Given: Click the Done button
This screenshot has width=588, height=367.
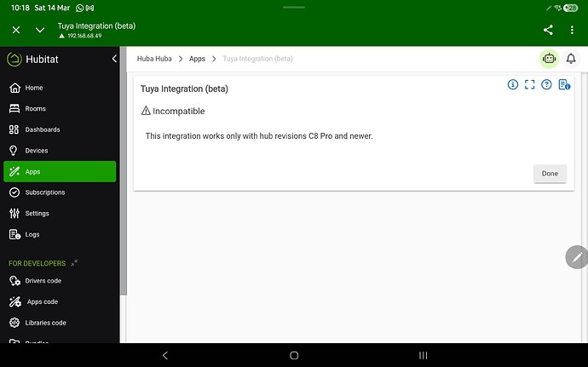Looking at the screenshot, I should 550,174.
